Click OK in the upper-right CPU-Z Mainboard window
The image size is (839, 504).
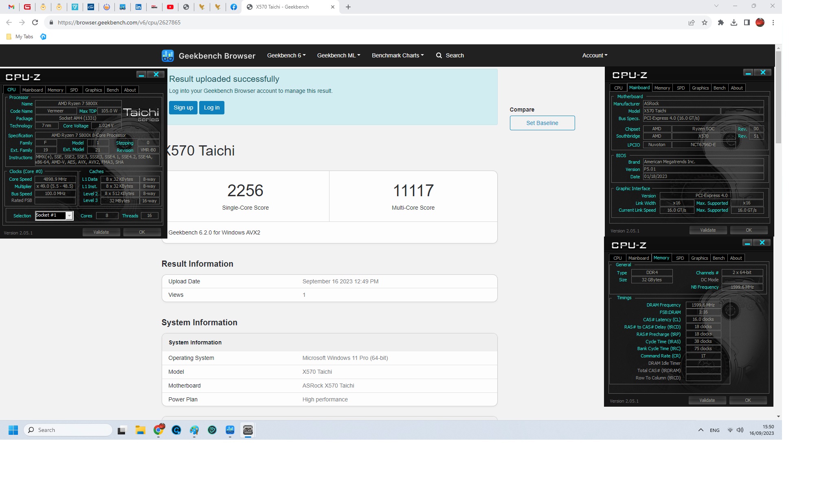(749, 230)
